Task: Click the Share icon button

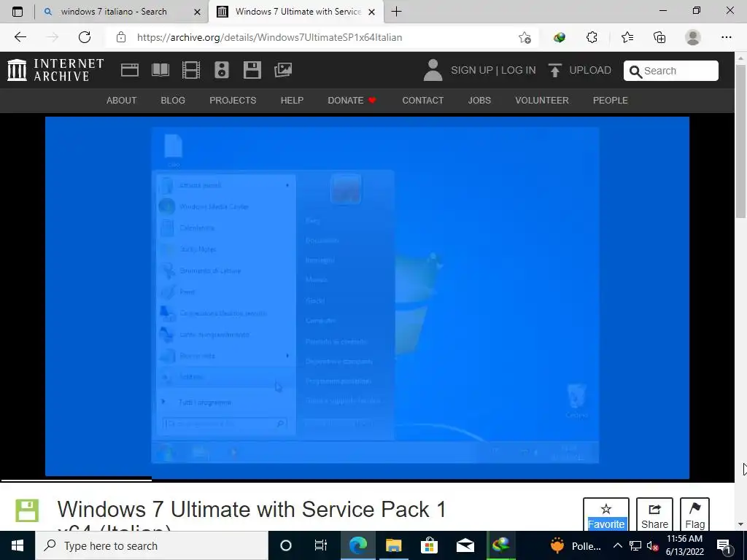Action: [x=654, y=516]
